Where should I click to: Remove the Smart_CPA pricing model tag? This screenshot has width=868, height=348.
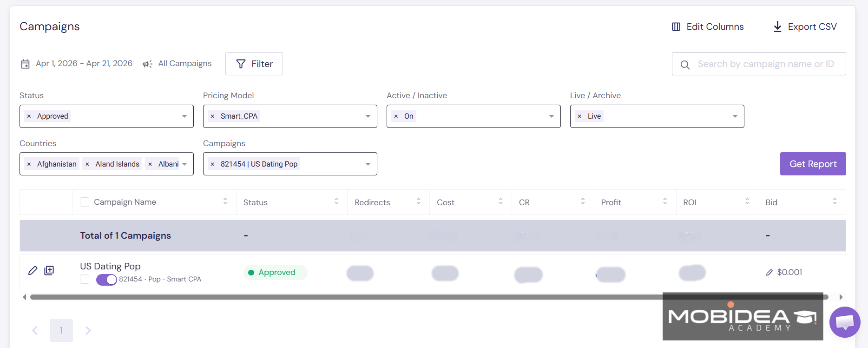[212, 116]
